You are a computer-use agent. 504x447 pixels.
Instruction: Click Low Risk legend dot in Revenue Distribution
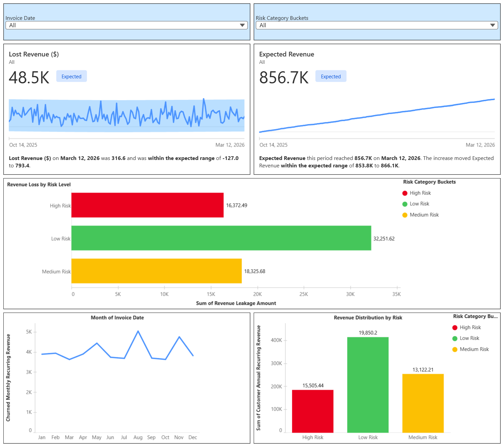point(455,338)
